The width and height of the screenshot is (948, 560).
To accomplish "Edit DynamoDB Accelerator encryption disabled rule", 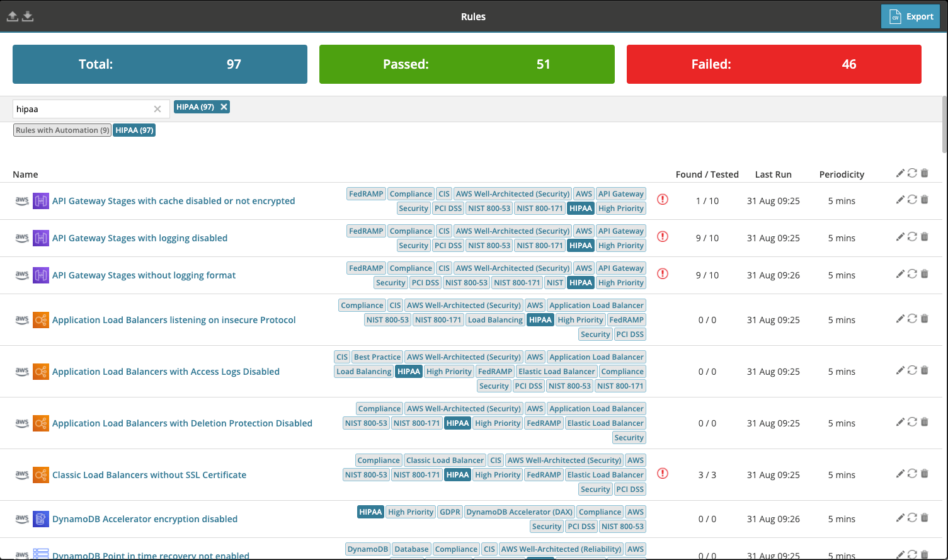I will coord(900,518).
